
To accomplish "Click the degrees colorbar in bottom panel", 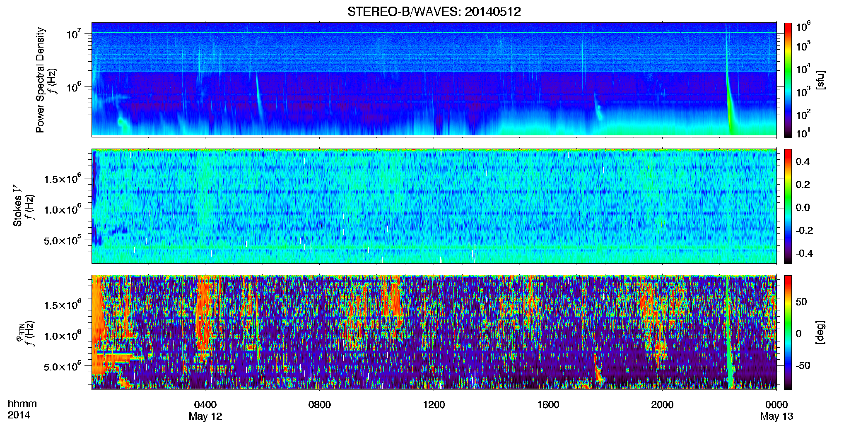I will [788, 332].
